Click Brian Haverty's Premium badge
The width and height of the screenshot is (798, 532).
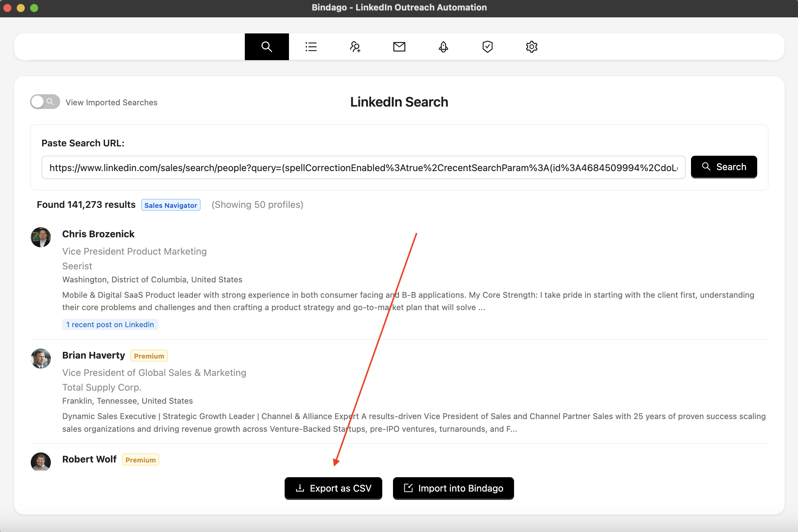pos(149,356)
